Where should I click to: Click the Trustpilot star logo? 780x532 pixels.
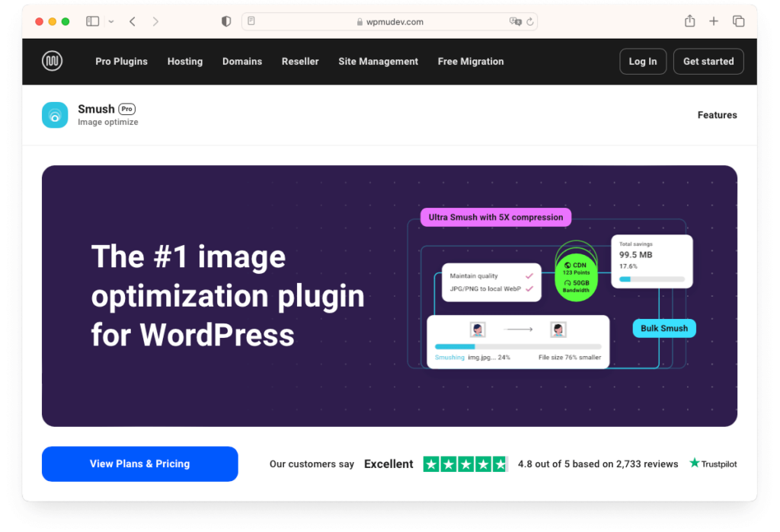pos(695,463)
